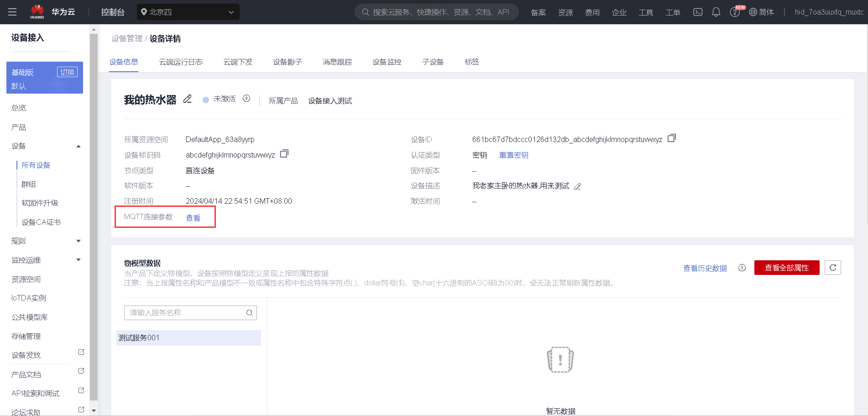Viewport: 868px width, 416px height.
Task: Edit the device name 我的热水器
Action: [187, 99]
